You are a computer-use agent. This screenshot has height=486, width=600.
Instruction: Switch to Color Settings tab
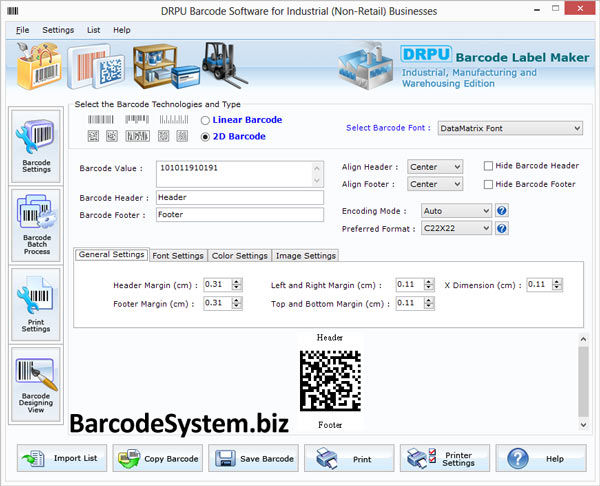coord(240,256)
